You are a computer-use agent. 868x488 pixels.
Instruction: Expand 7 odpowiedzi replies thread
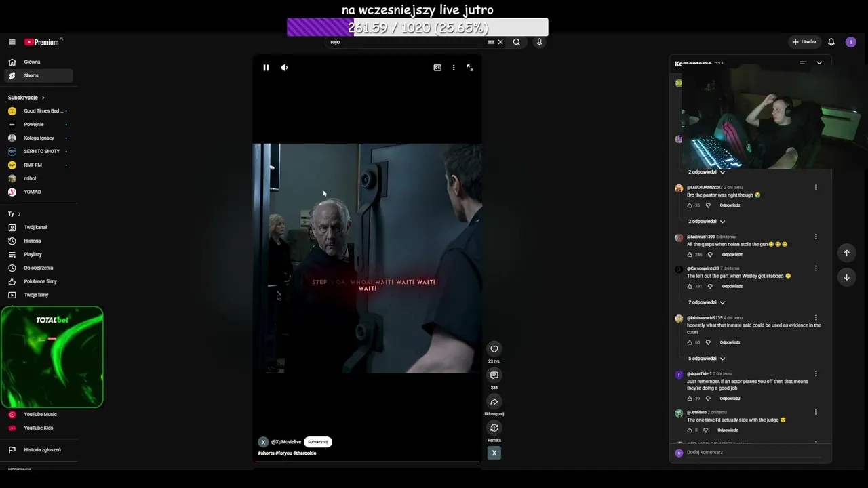click(x=707, y=302)
